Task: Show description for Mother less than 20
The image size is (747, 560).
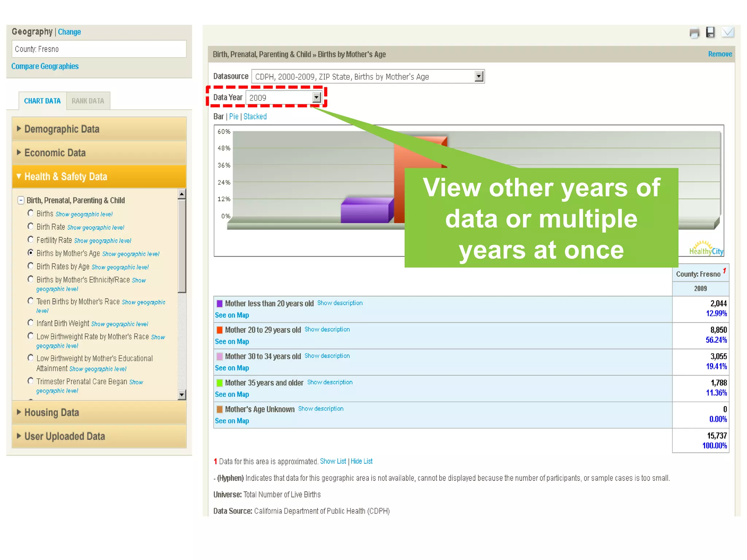Action: pyautogui.click(x=340, y=303)
